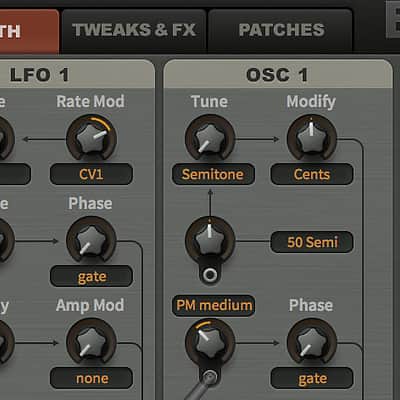Open the Cents modify dropdown

tap(312, 174)
